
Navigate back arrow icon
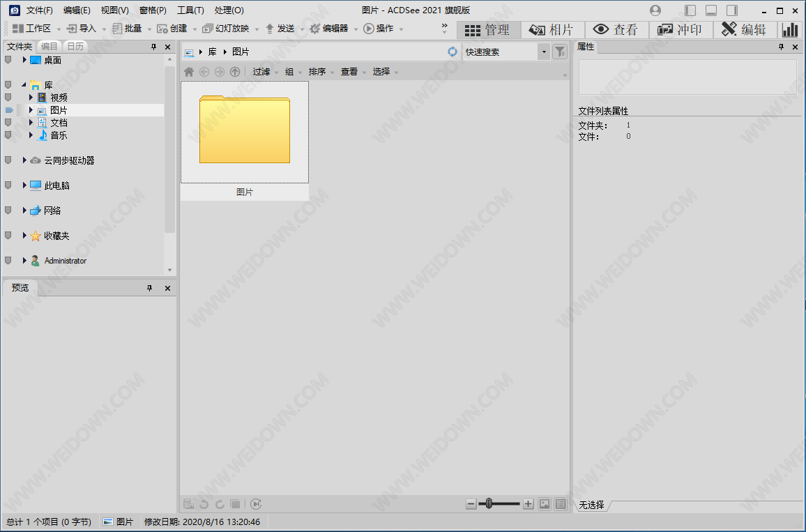pos(204,72)
